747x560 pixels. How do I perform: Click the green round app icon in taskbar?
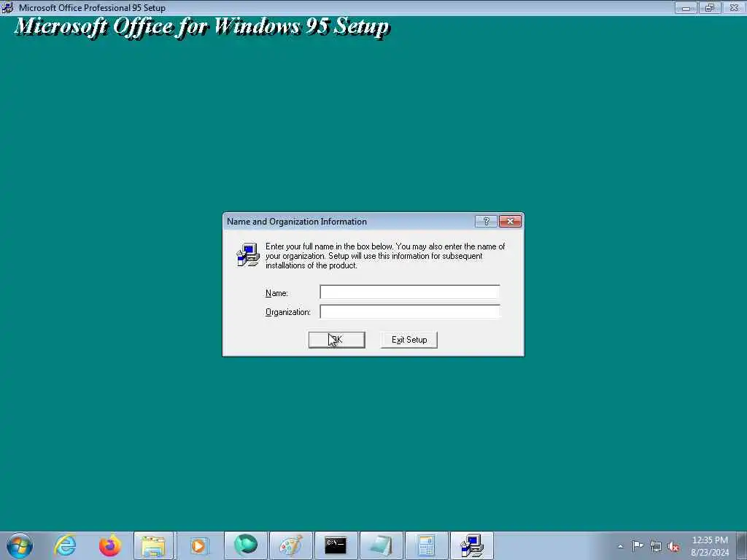[x=246, y=545]
